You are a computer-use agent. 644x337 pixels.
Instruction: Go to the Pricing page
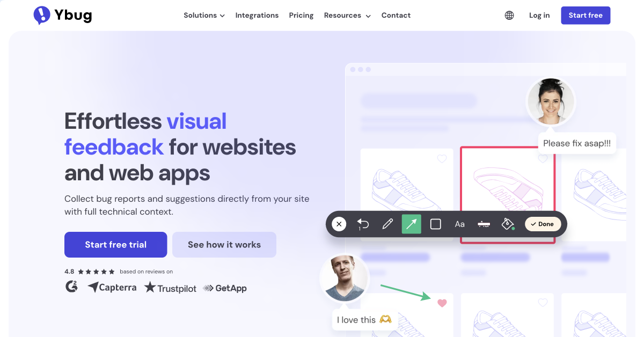pos(301,16)
